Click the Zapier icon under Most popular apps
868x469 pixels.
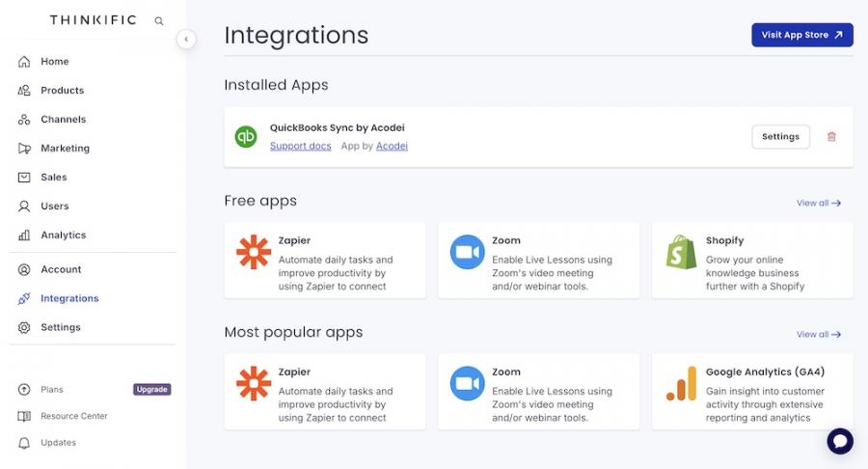(x=254, y=383)
